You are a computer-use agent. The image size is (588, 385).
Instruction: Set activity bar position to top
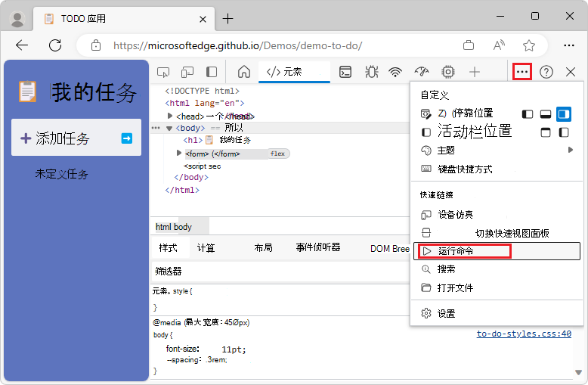(x=545, y=132)
